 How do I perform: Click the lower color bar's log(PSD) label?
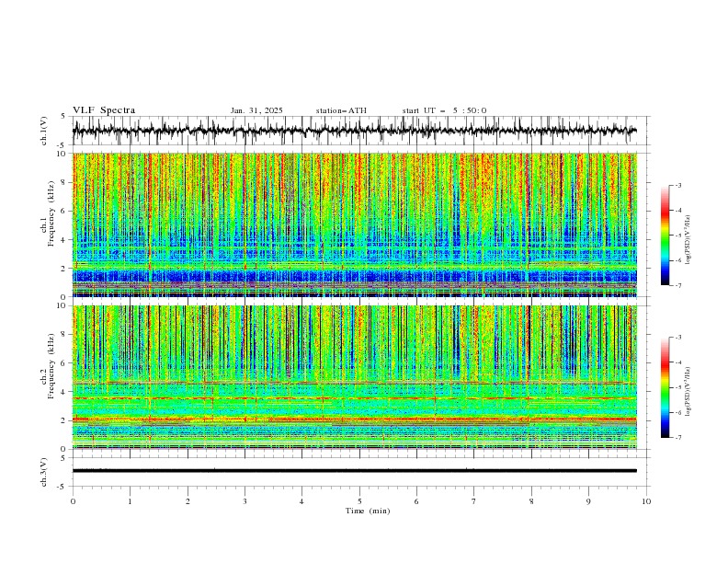[x=688, y=392]
